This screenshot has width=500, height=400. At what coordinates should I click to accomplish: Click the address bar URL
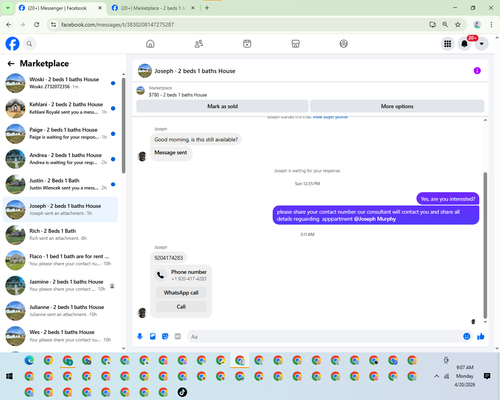pyautogui.click(x=117, y=25)
